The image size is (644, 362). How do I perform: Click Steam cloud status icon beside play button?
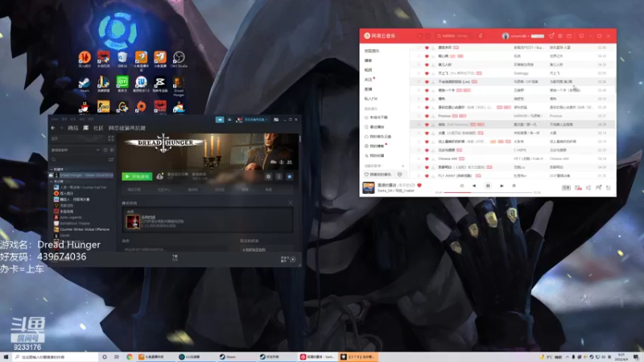(x=159, y=176)
